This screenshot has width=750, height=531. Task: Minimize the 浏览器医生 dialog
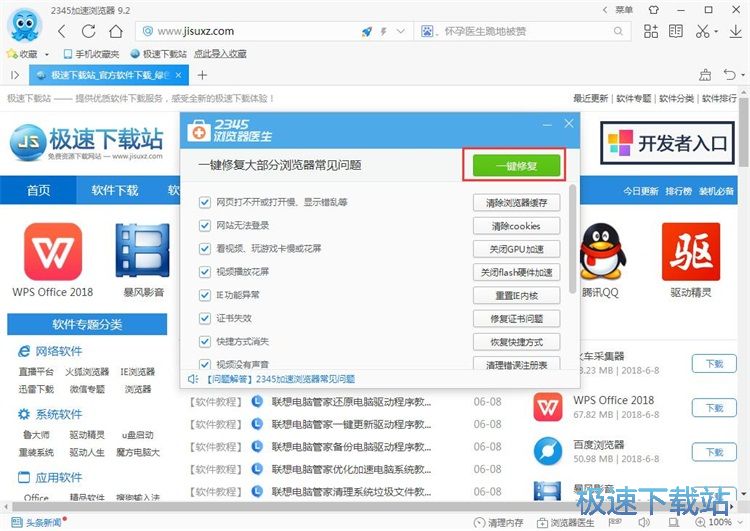pyautogui.click(x=547, y=124)
